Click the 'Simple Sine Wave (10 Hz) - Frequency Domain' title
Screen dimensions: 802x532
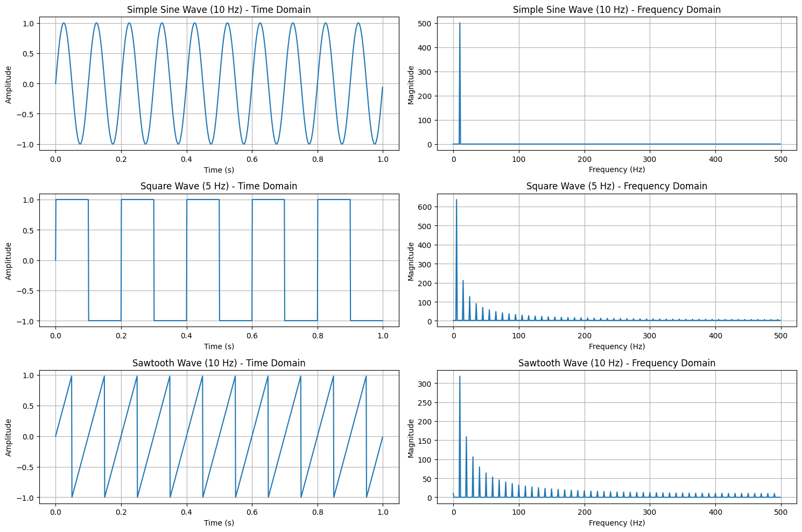coord(617,10)
